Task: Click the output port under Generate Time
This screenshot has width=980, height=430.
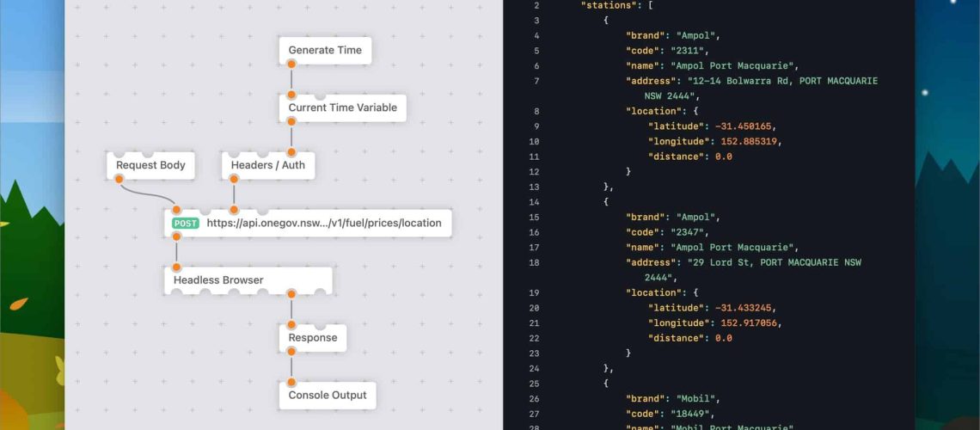Action: [x=291, y=65]
